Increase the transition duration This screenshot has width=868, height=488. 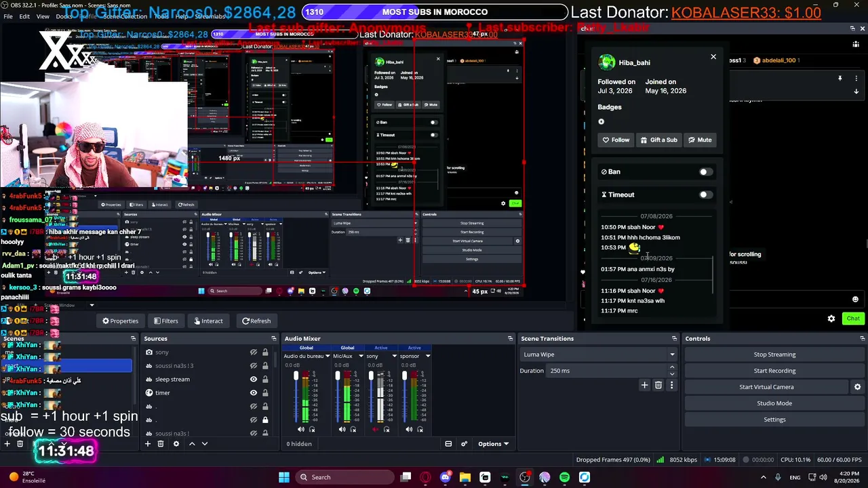click(672, 367)
